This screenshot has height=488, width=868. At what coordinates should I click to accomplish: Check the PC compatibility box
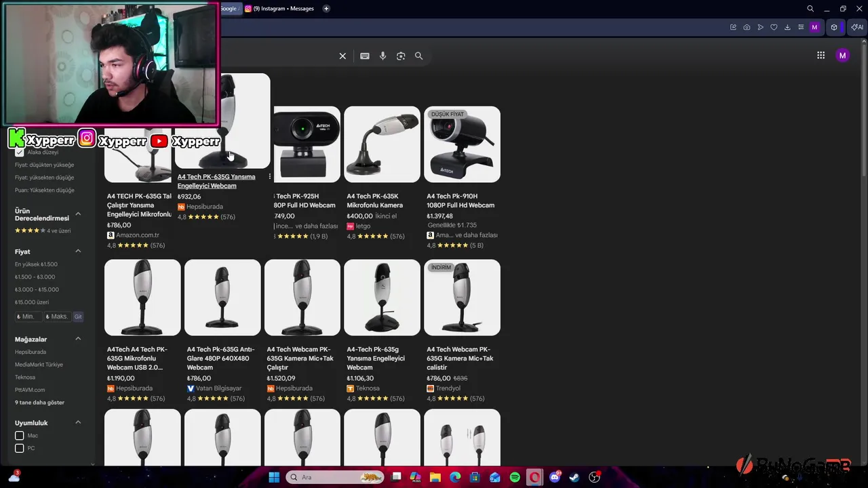[20, 448]
